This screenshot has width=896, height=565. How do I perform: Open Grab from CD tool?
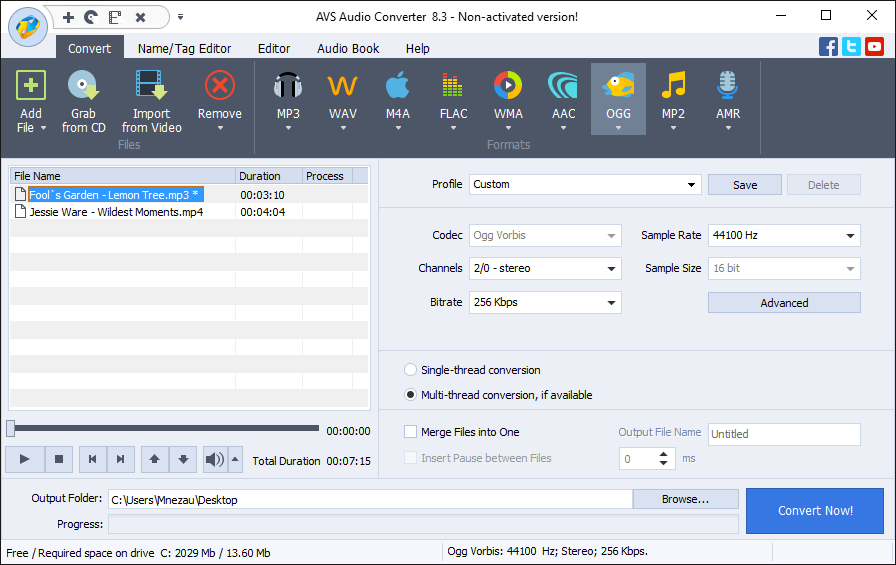pyautogui.click(x=83, y=102)
